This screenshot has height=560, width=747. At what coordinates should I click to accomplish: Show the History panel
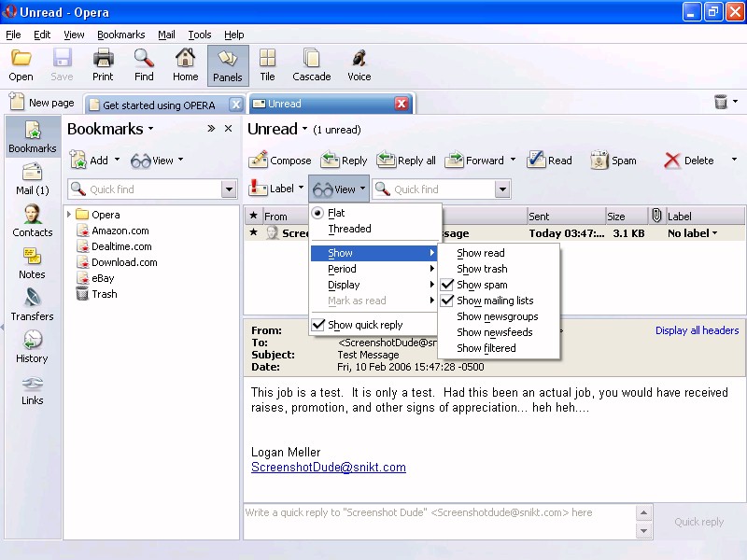pos(32,346)
